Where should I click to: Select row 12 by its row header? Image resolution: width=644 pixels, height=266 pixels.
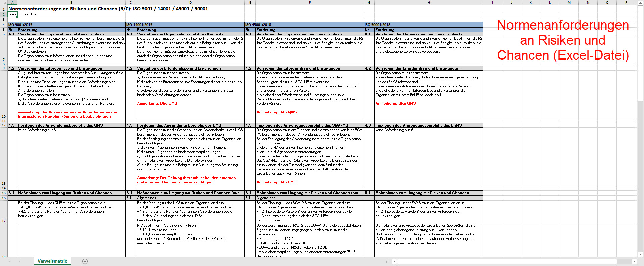4,125
